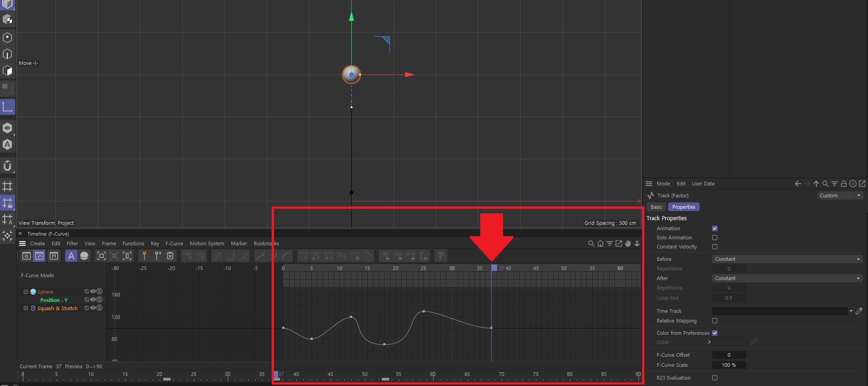
Task: Open the Custom preset dropdown
Action: pos(840,196)
